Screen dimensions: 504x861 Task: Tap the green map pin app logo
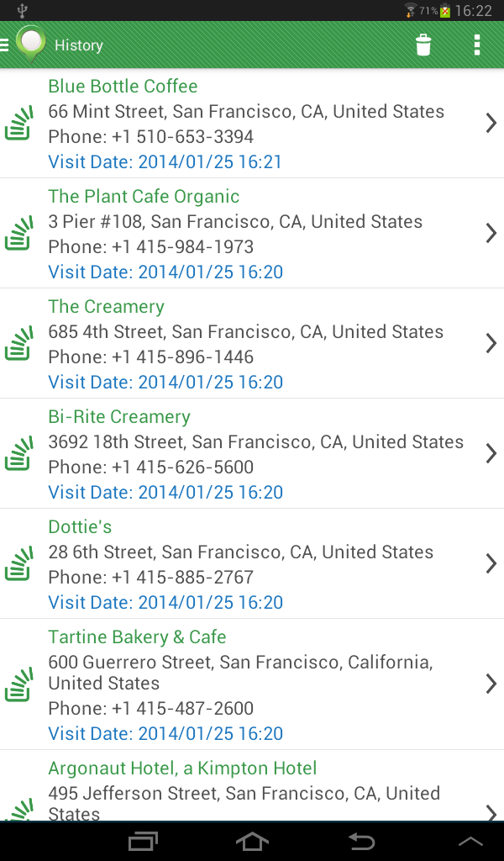(31, 44)
